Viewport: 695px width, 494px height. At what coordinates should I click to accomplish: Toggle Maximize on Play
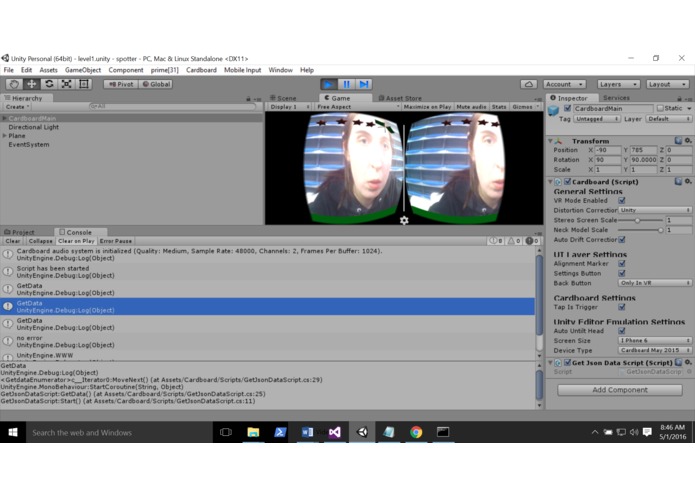coord(427,107)
